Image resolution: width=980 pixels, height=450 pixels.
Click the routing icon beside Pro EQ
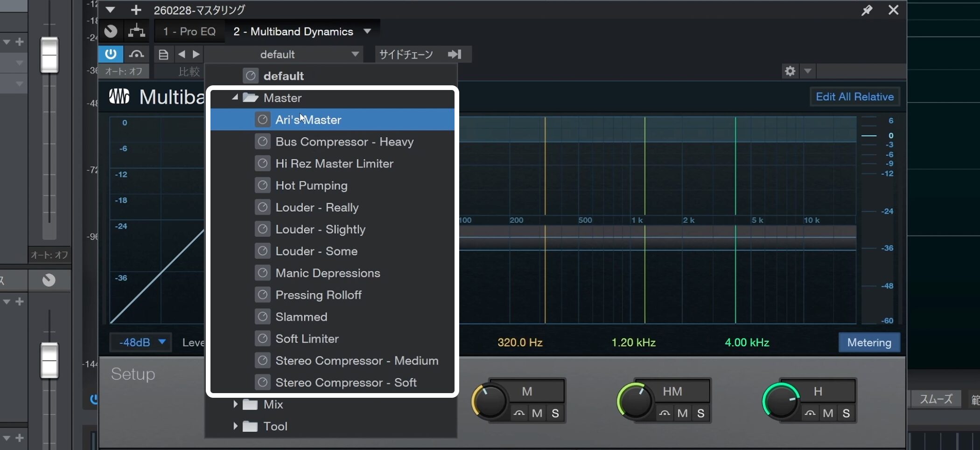tap(136, 31)
